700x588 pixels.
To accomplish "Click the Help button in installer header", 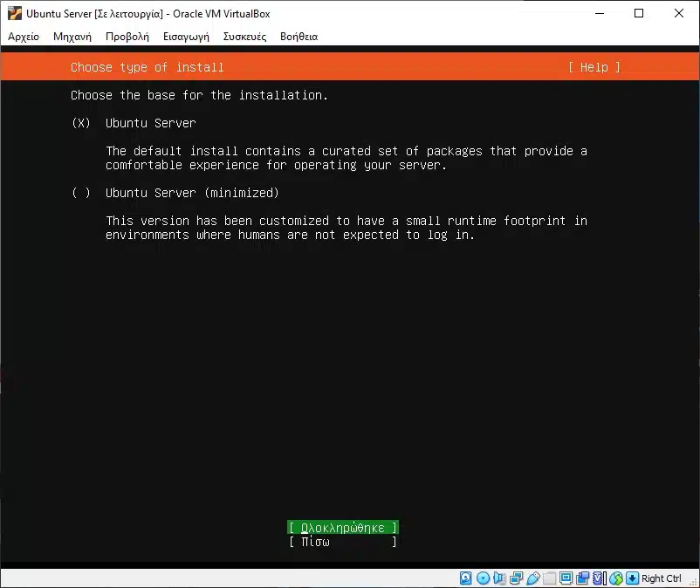I will click(594, 67).
